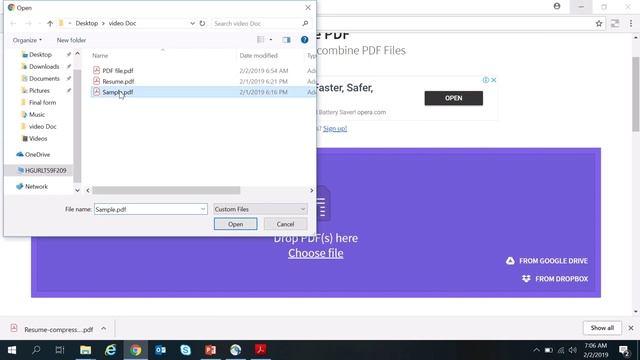Click the horizontal scrollbar in file list
The image size is (640, 360).
click(x=166, y=190)
